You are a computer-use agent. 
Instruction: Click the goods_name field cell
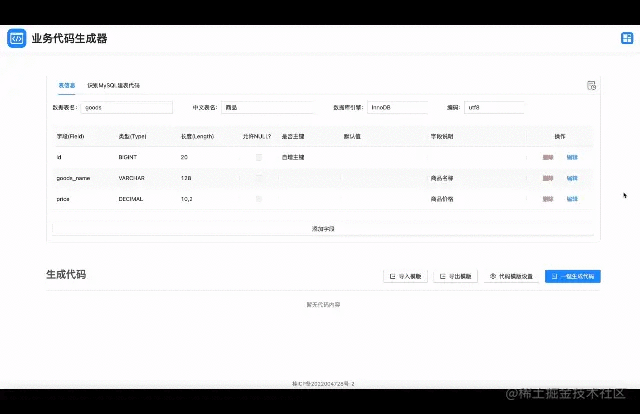[x=73, y=178]
